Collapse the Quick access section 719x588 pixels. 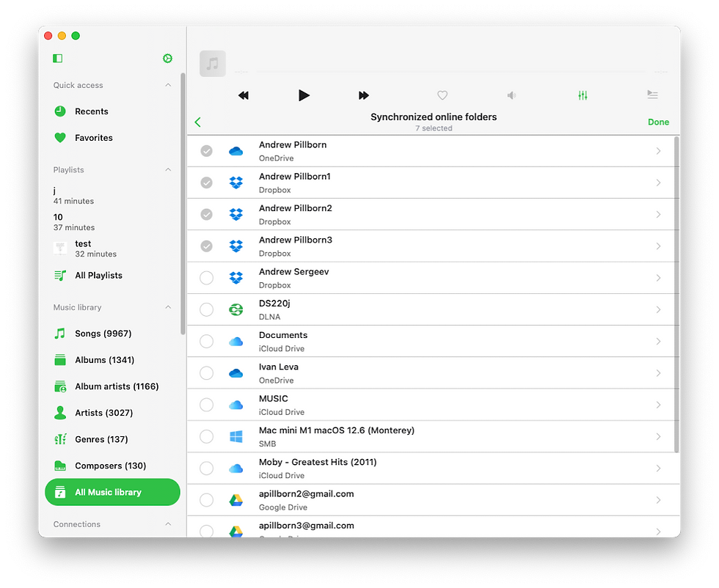[168, 85]
